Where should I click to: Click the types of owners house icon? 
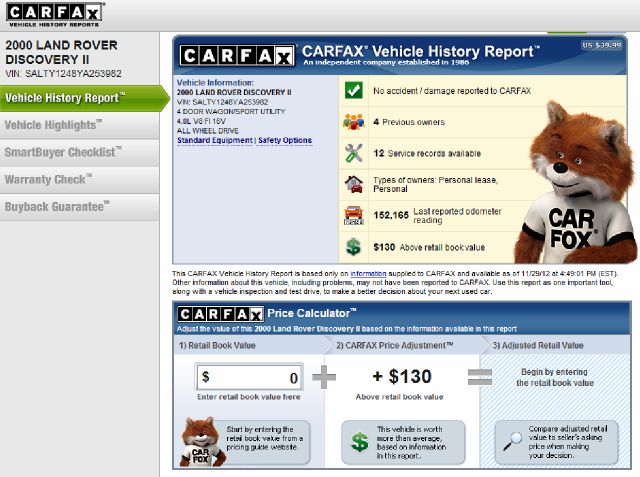353,184
